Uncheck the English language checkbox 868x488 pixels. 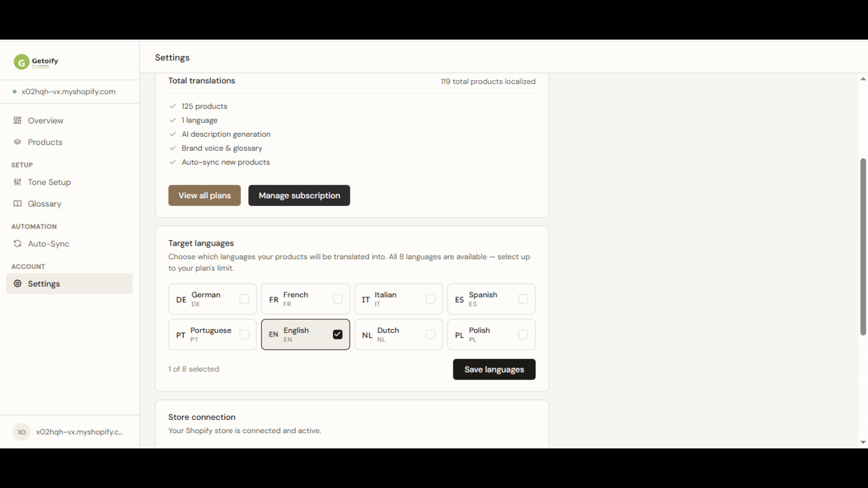(337, 335)
